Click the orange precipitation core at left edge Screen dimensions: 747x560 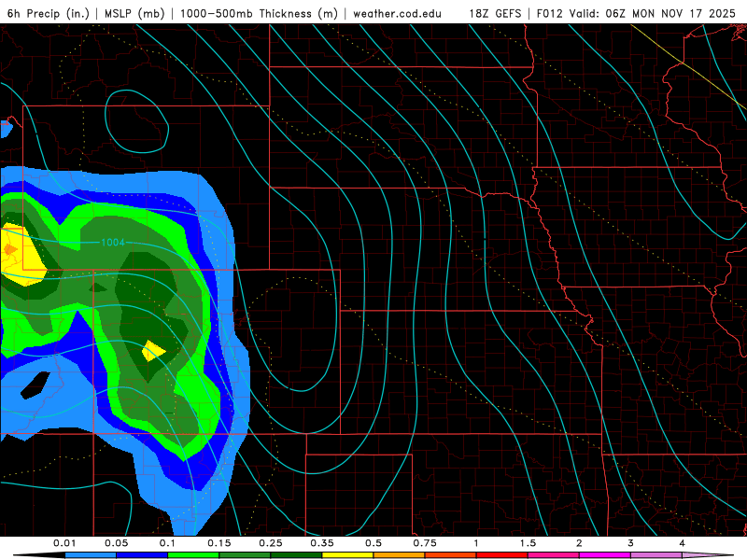[8, 249]
